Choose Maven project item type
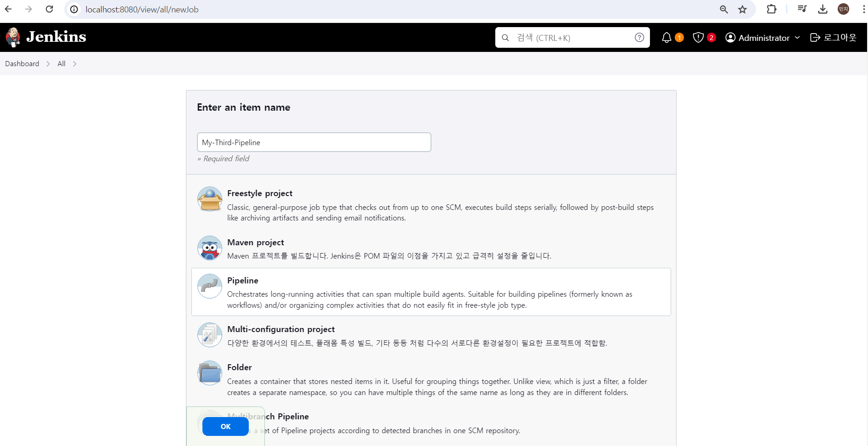 coord(431,248)
